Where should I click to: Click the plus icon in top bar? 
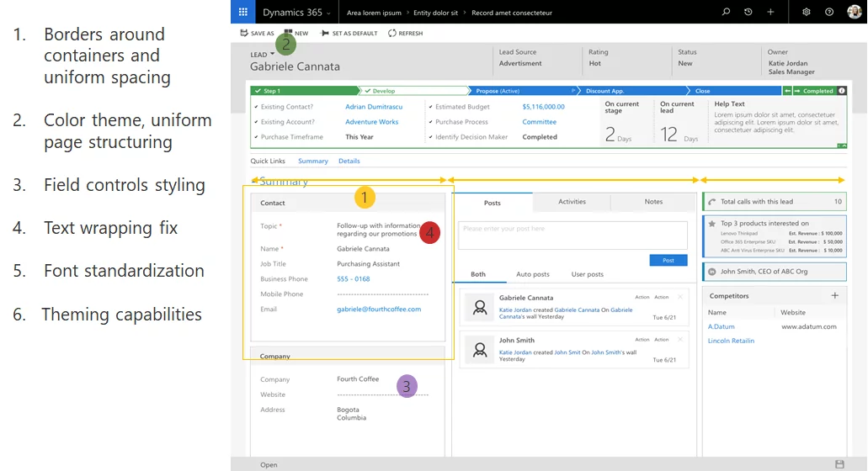(x=770, y=12)
